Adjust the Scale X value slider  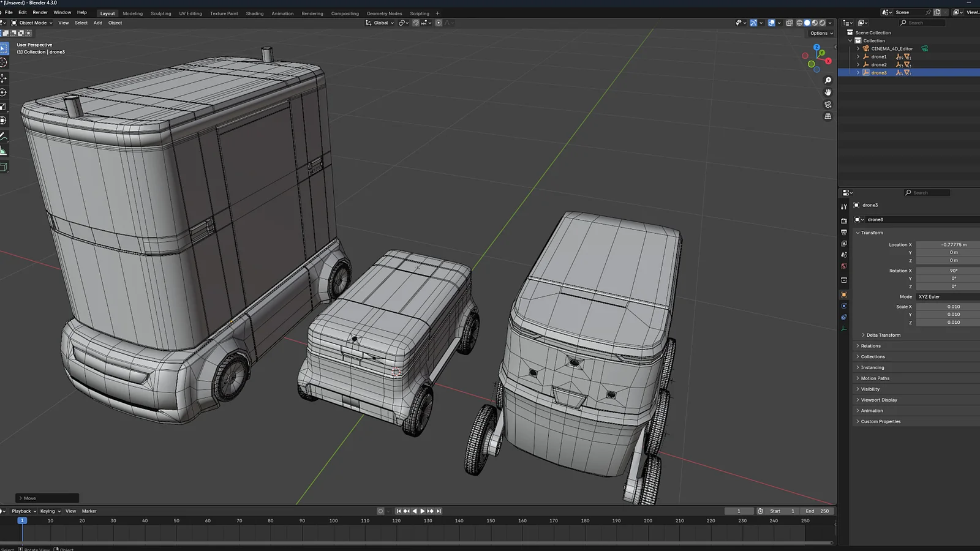pos(947,306)
